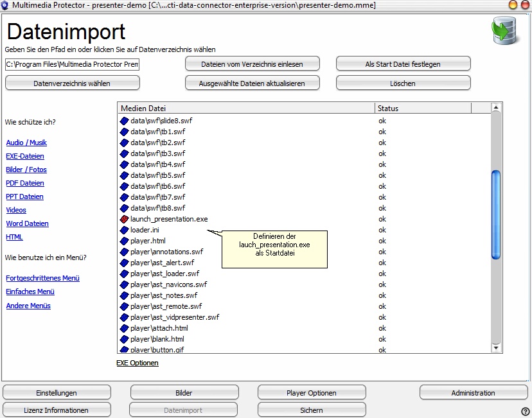Viewport: 532px width, 418px height.
Task: Click the app icon in the title bar
Action: click(6, 5)
